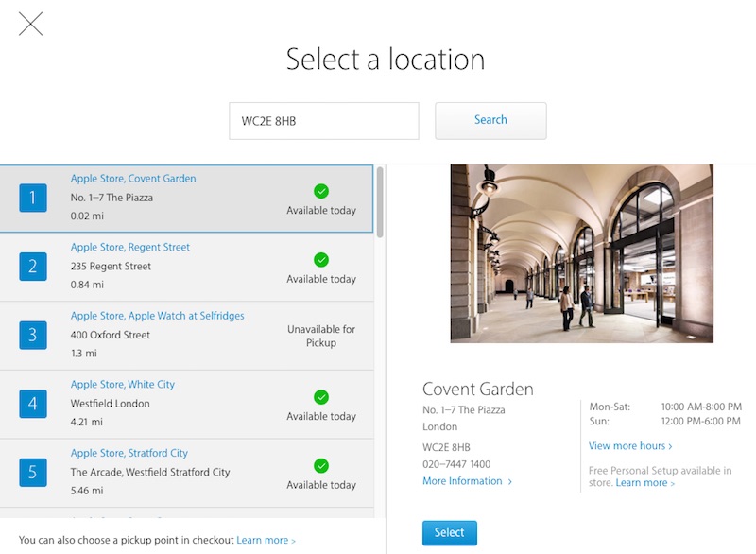Click the Covent Garden store photo
This screenshot has height=554, width=756.
tap(581, 253)
